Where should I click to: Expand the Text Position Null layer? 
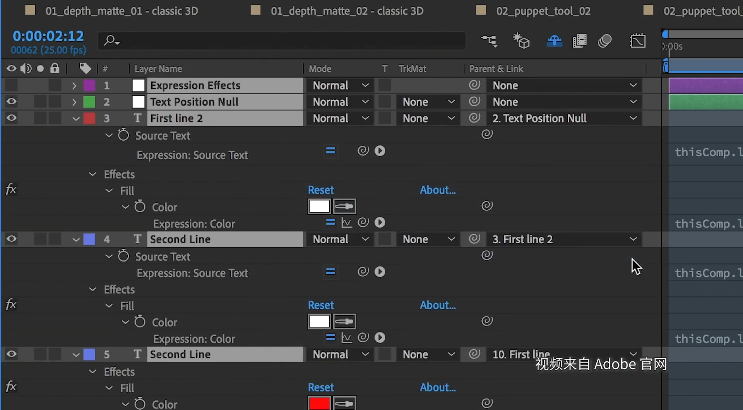pyautogui.click(x=74, y=101)
